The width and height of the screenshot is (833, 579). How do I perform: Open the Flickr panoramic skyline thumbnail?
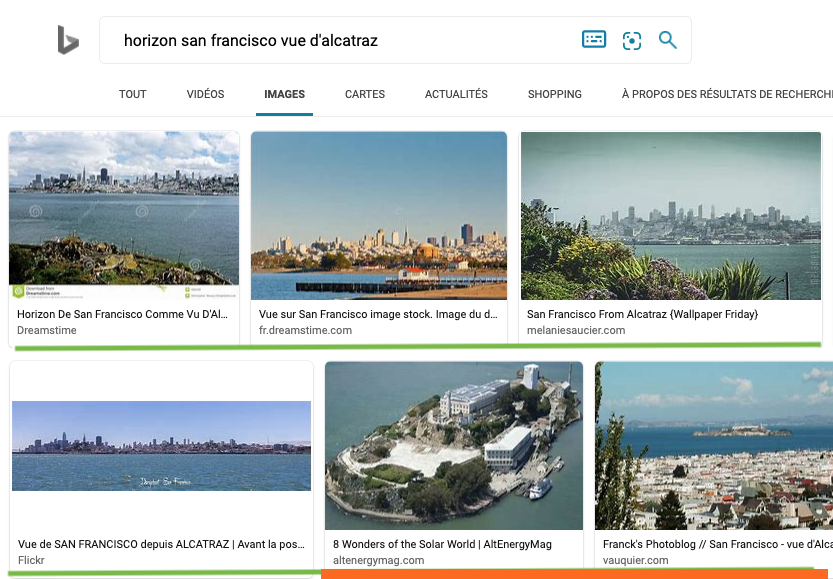[162, 446]
